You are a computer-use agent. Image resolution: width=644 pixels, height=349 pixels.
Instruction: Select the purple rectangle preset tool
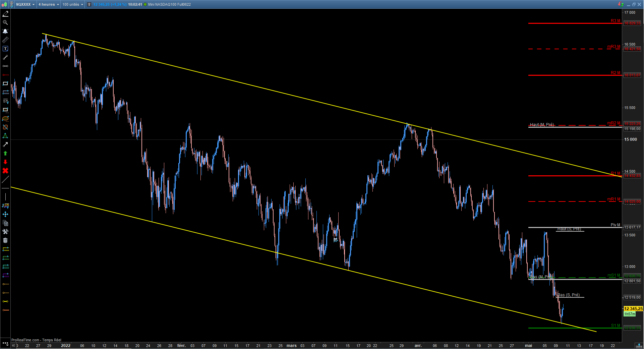tap(5, 275)
